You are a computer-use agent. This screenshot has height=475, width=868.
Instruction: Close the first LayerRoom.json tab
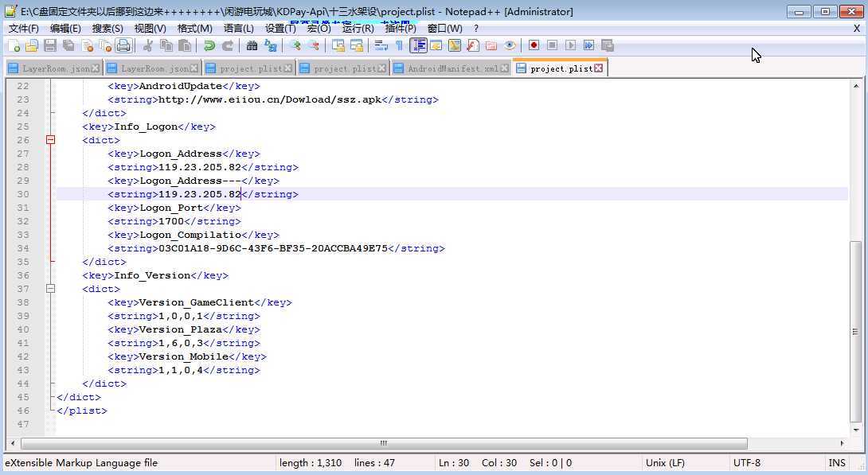96,68
